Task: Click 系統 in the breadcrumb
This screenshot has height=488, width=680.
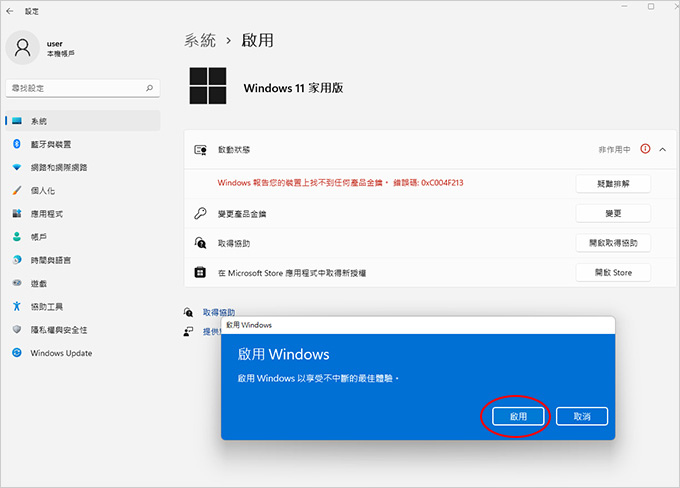Action: [x=199, y=40]
